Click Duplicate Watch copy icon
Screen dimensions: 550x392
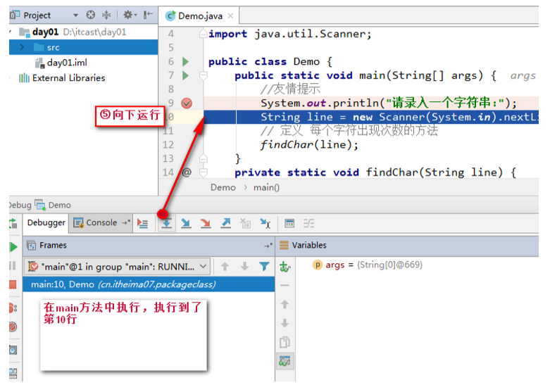pyautogui.click(x=285, y=342)
